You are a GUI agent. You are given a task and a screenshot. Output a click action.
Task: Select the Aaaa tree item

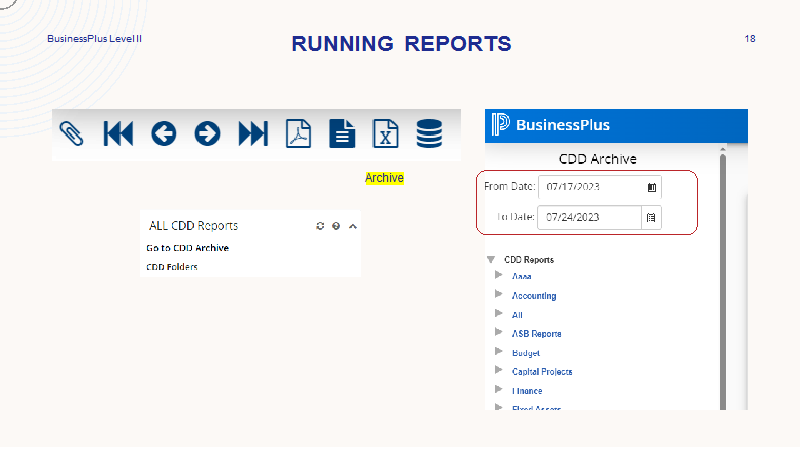click(x=521, y=277)
